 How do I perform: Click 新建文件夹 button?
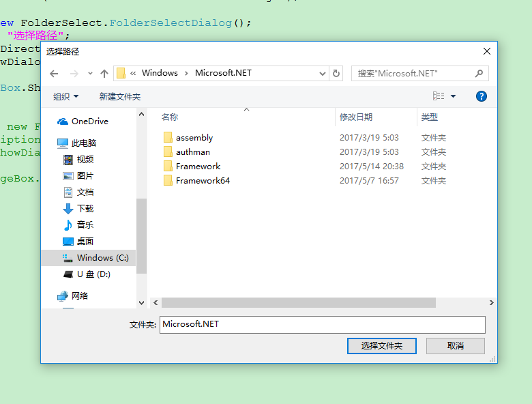pos(120,97)
